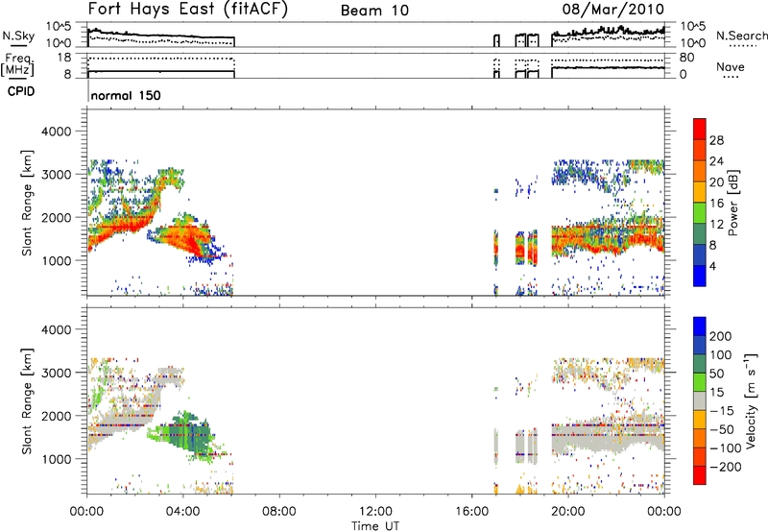The height and width of the screenshot is (532, 768).
Task: Click the gray swatch in Velocity color bar
Action: pos(700,400)
